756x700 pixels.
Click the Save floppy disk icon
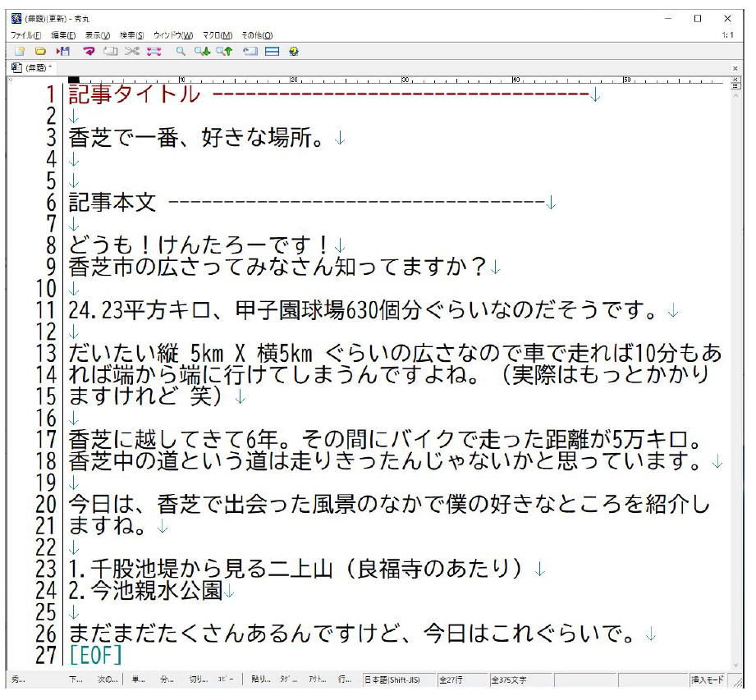coord(62,51)
